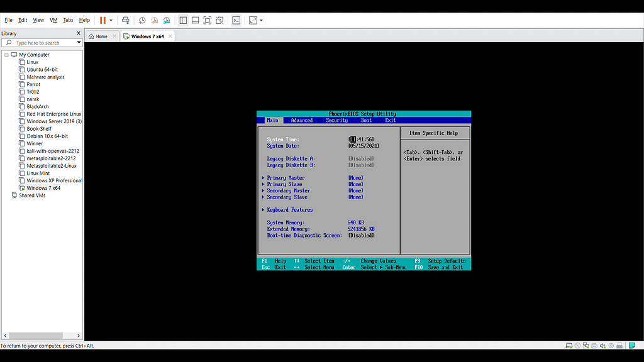Click the Library horizontal scrollbar thumb
The image size is (644, 362).
click(x=36, y=336)
